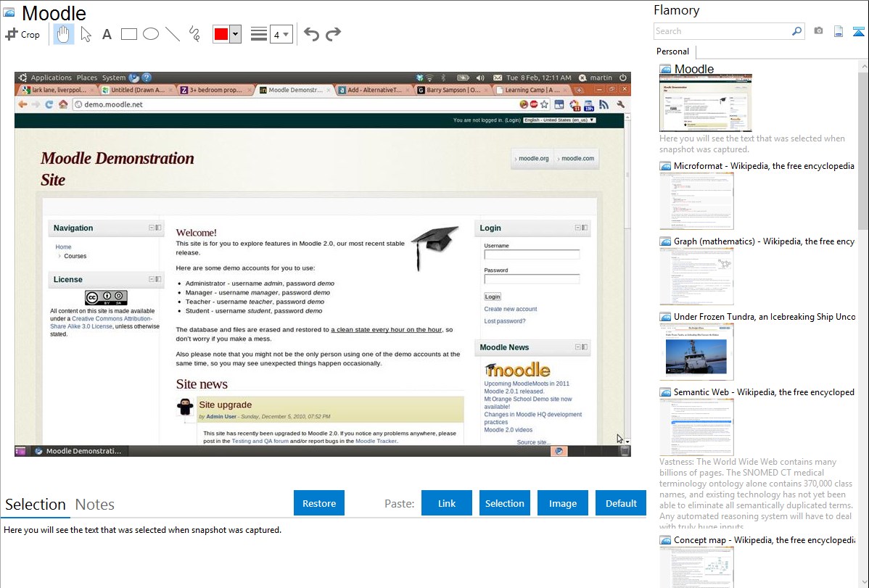Open the color picker dropdown arrow
This screenshot has height=588, width=869.
coord(235,34)
